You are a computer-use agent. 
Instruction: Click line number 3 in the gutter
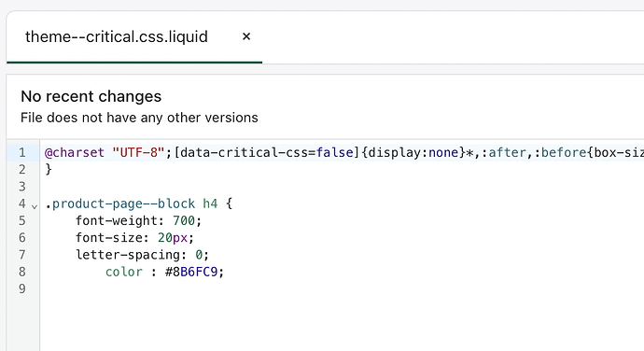coord(22,187)
